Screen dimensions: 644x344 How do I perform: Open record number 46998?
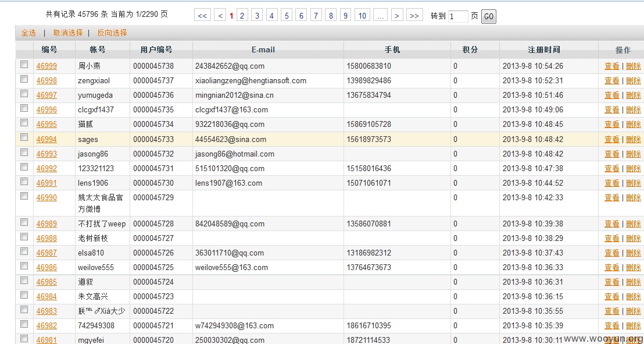click(47, 81)
